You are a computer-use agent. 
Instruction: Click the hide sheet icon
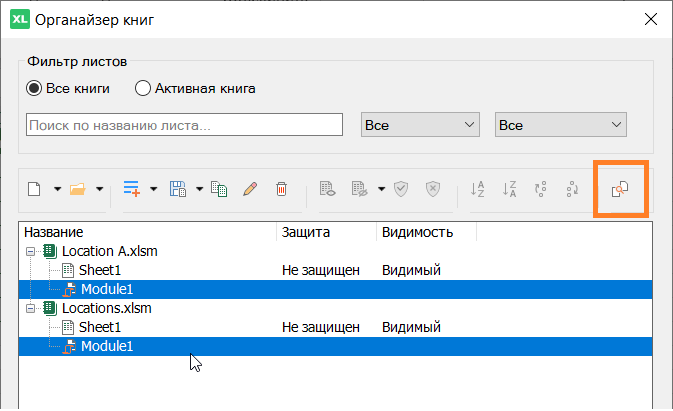point(359,189)
